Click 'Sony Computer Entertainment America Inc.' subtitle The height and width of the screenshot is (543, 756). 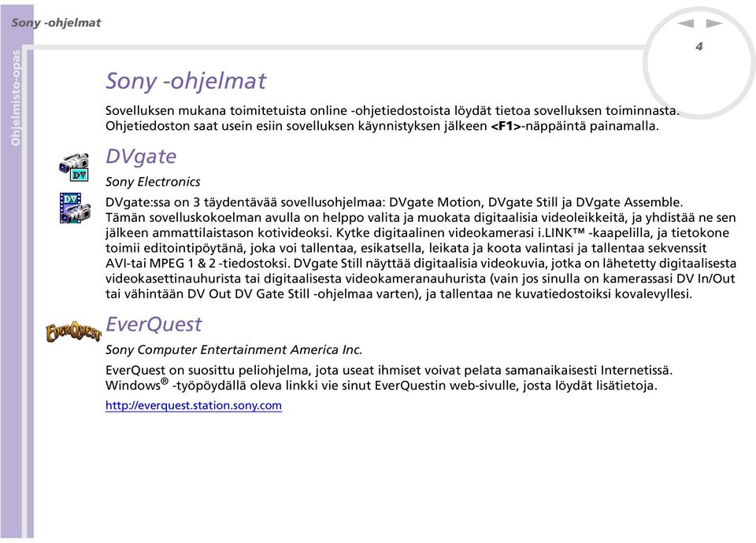[234, 349]
